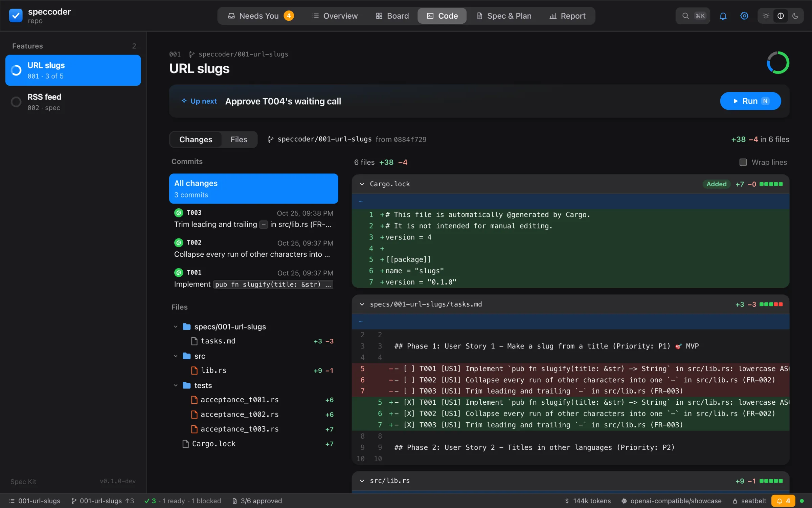Switch to light theme sun icon
812x508 pixels.
point(766,16)
